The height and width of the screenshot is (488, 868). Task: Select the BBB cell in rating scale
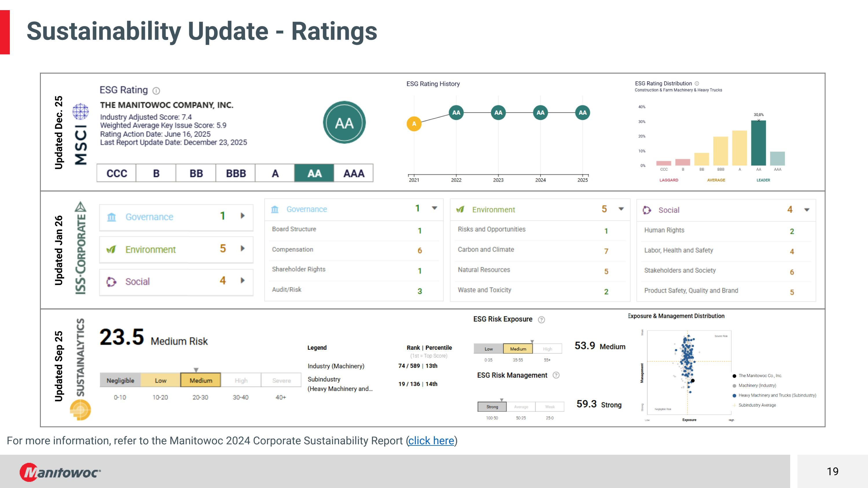tap(236, 173)
